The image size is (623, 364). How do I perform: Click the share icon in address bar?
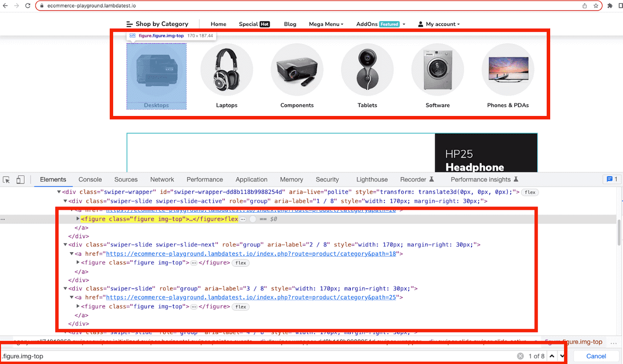point(584,6)
